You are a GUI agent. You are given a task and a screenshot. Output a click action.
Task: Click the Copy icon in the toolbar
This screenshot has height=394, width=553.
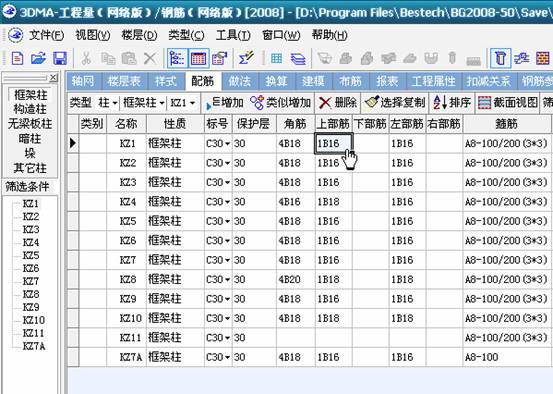(108, 58)
